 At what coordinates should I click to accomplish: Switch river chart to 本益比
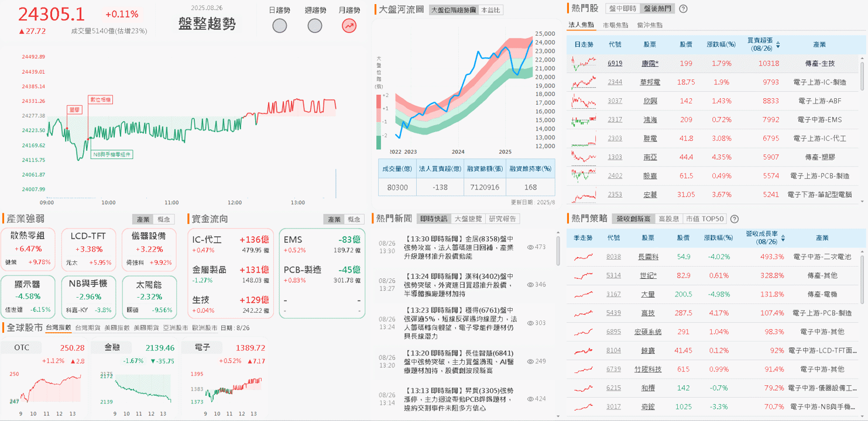click(490, 10)
